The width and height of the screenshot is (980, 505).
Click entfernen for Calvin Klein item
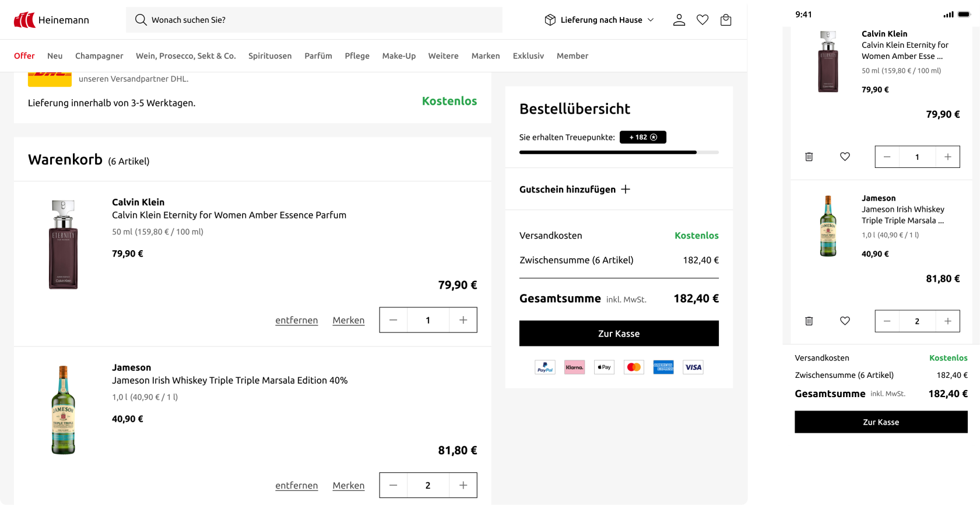pos(297,320)
